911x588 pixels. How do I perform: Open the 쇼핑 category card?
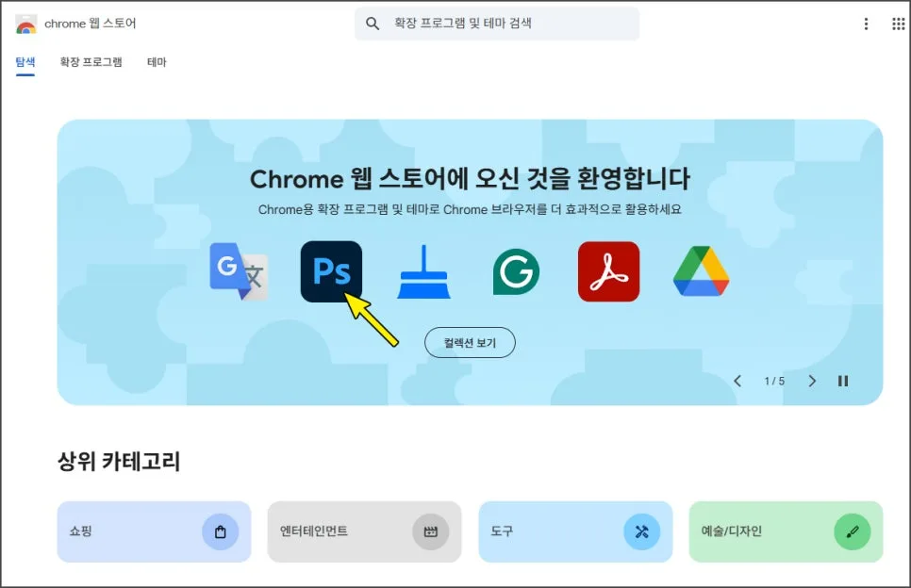pos(154,531)
